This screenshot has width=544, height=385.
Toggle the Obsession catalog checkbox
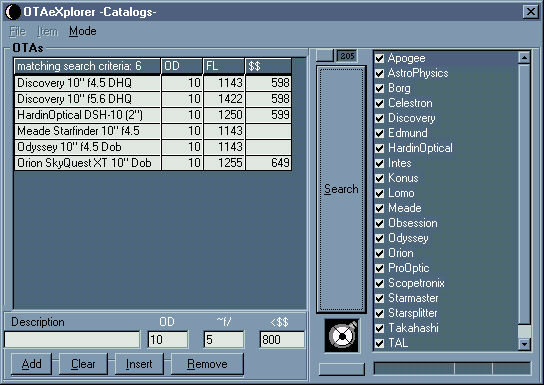tap(380, 223)
